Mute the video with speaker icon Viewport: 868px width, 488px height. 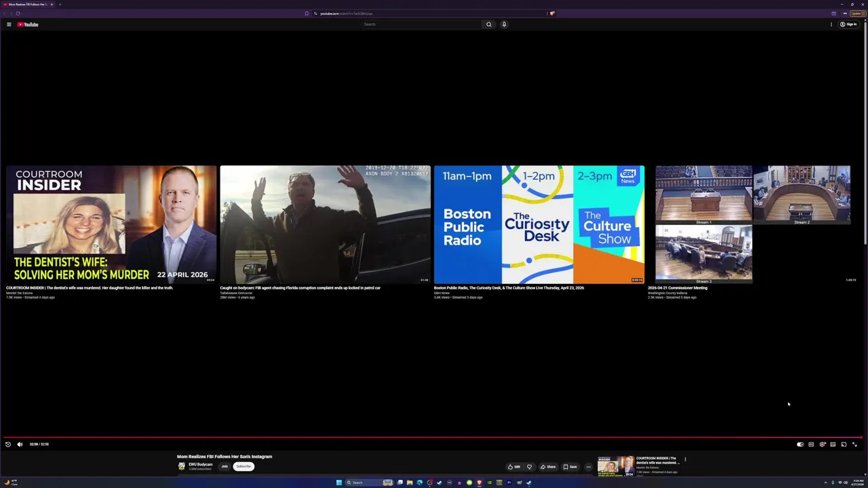[20, 445]
